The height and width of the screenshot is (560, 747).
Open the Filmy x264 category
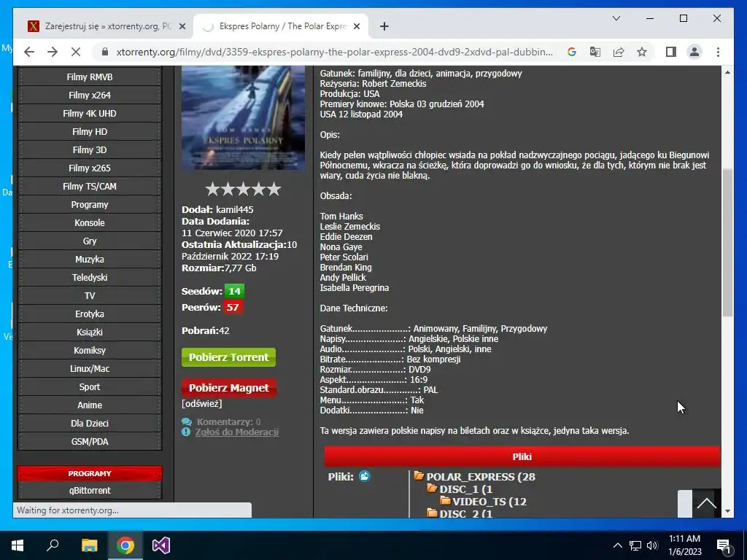click(x=90, y=96)
